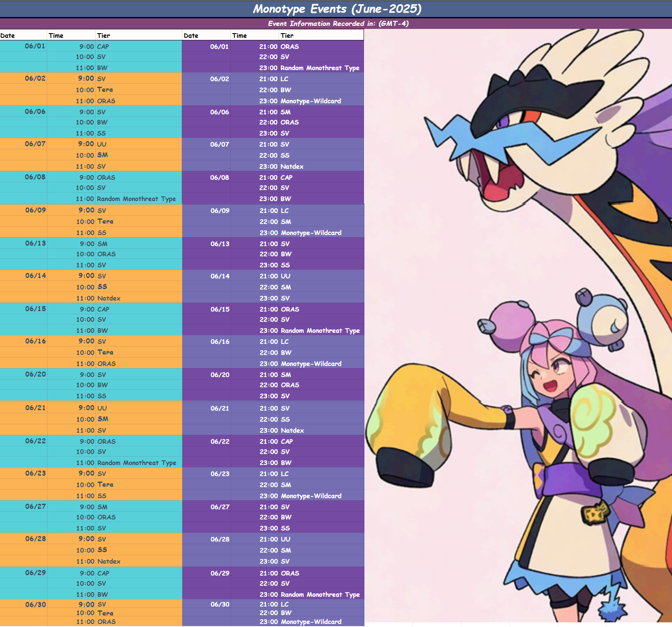Select 'ORAS' at 9:00 on 06/08
This screenshot has width=672, height=627.
coord(106,178)
